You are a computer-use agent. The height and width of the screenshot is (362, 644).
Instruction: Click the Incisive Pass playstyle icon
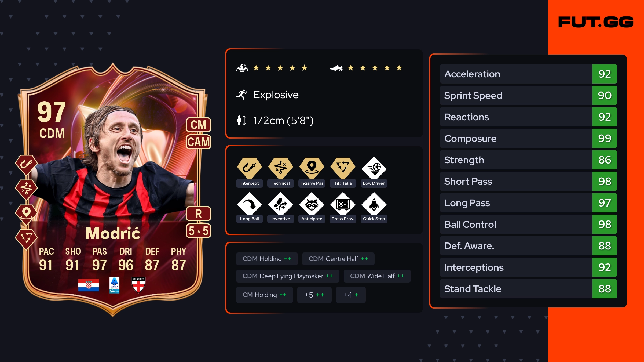pyautogui.click(x=312, y=168)
